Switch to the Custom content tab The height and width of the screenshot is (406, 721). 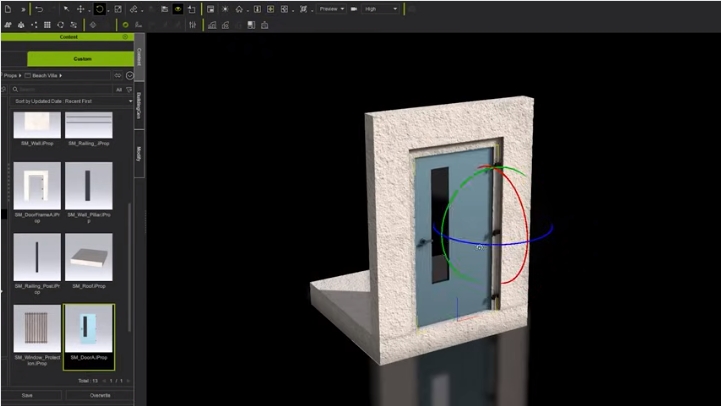tap(81, 59)
